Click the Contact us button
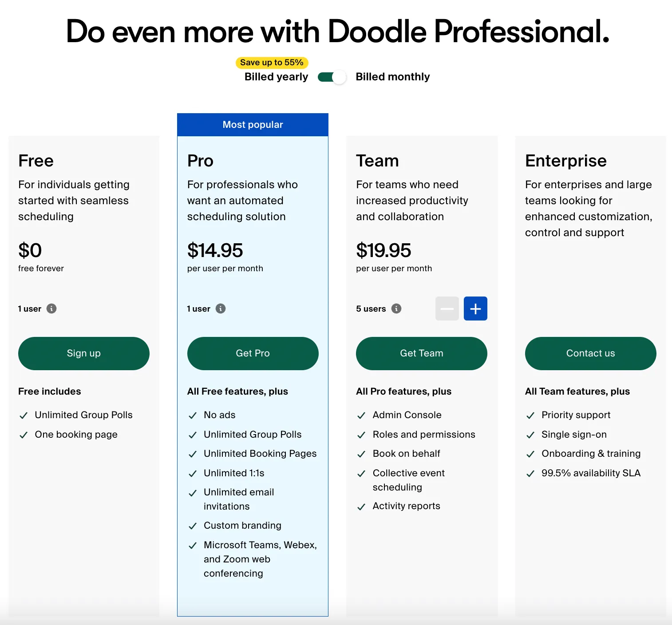This screenshot has width=672, height=625. click(591, 353)
